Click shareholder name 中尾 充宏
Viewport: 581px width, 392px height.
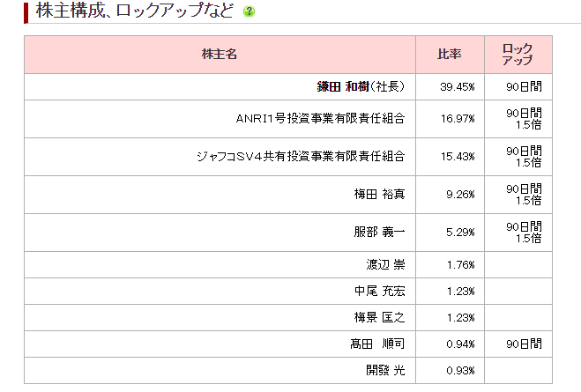click(x=379, y=291)
